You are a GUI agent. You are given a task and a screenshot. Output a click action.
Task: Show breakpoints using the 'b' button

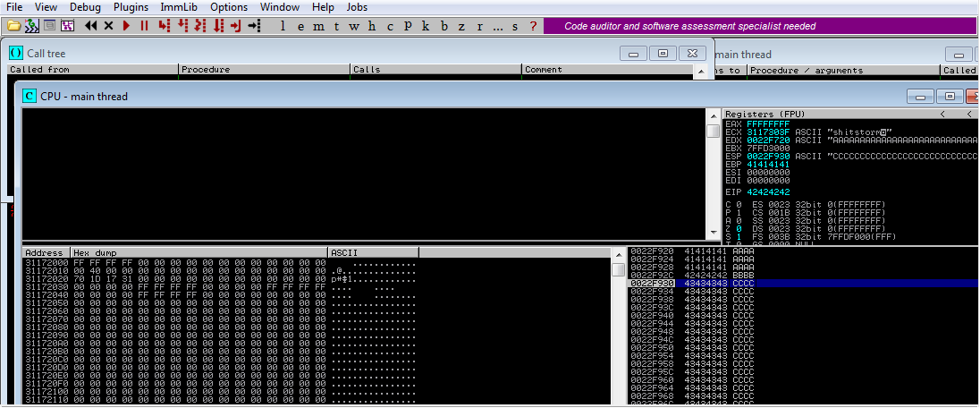coord(444,26)
